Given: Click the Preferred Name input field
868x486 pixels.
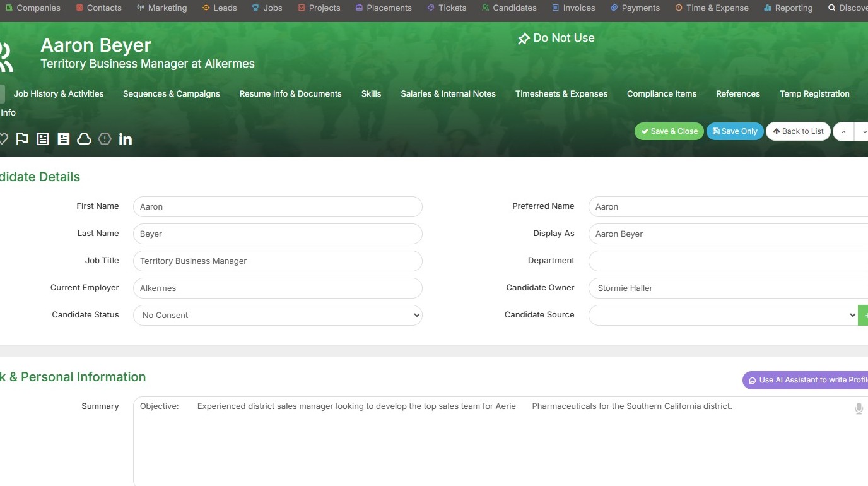Looking at the screenshot, I should tap(728, 206).
